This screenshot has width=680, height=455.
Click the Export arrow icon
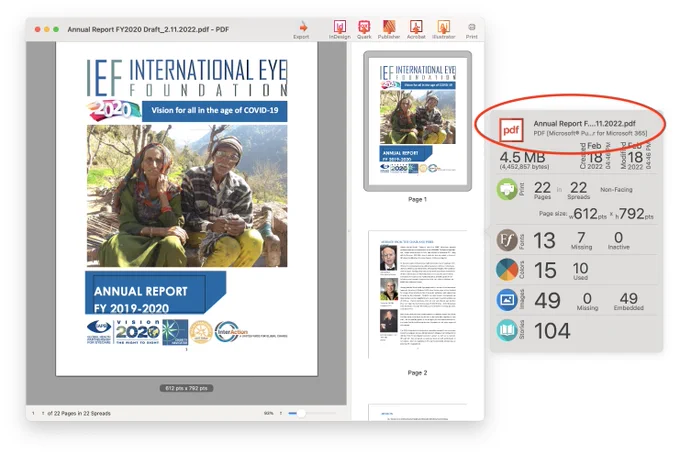tap(303, 27)
